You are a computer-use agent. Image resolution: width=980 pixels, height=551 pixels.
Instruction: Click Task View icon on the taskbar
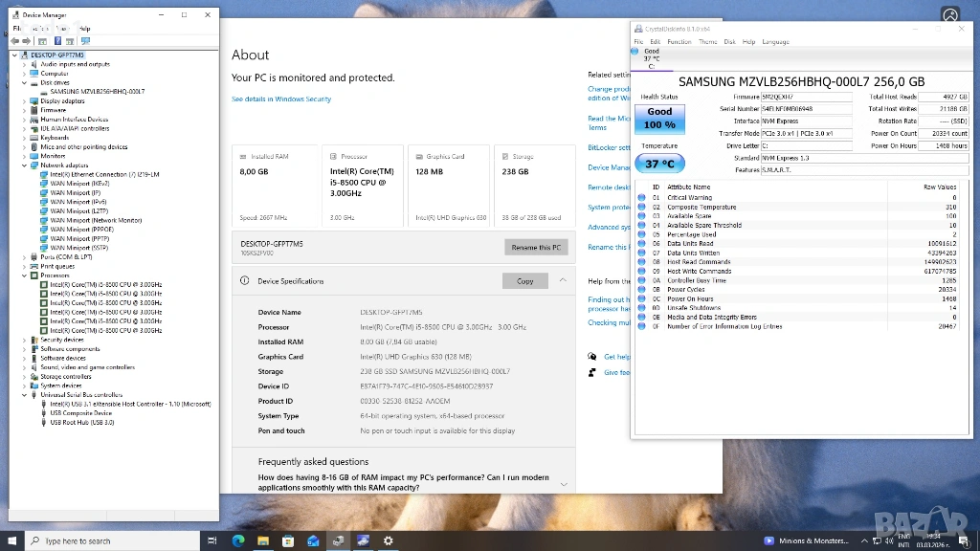pos(212,540)
